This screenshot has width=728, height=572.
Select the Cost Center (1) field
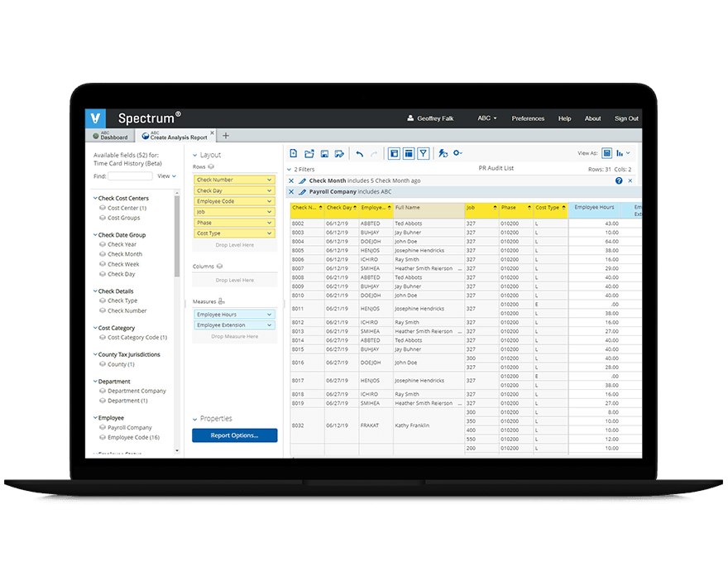124,208
